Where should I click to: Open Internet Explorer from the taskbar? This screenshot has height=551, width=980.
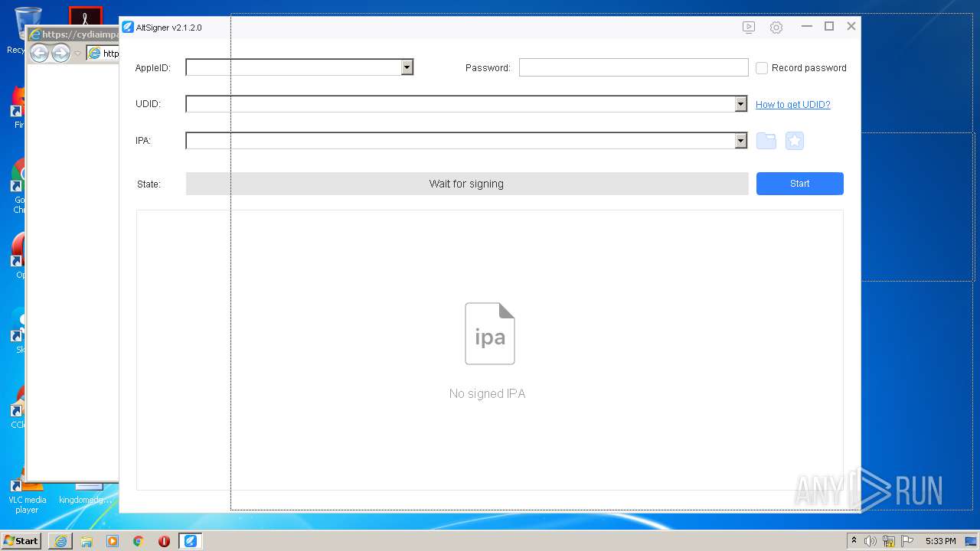click(x=60, y=541)
